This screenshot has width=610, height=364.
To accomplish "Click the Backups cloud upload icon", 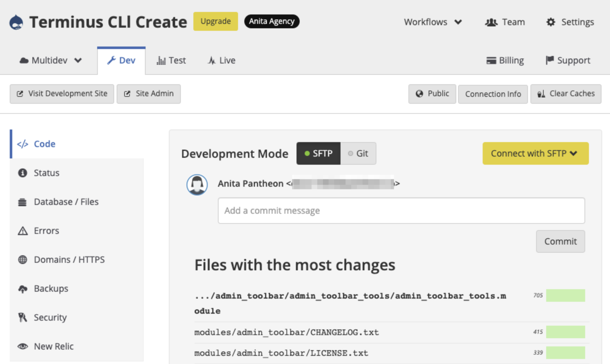I will coord(23,289).
